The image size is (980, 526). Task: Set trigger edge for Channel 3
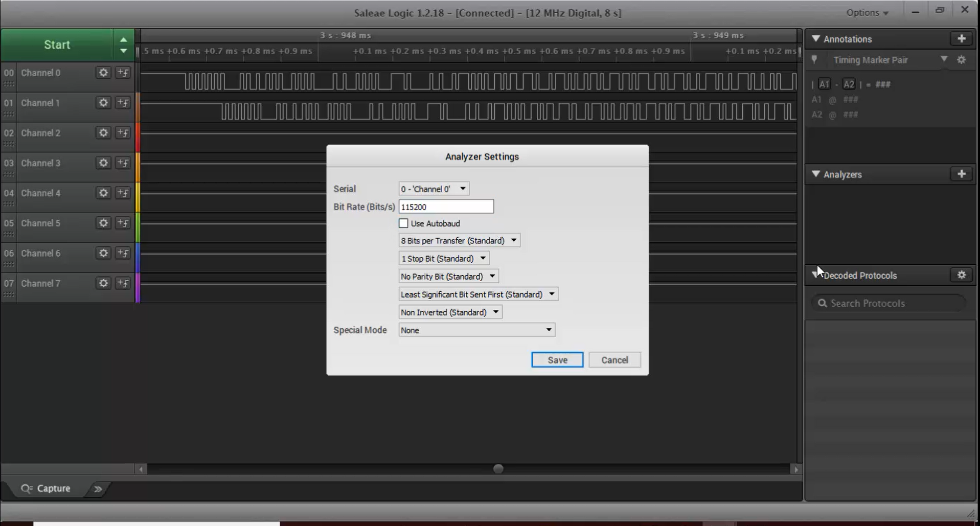pos(123,163)
